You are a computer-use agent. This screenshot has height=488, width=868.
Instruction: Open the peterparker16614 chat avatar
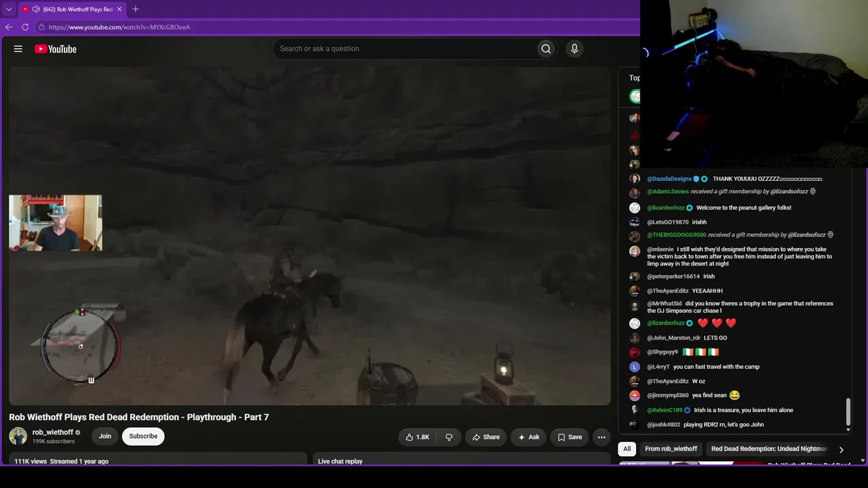pos(635,277)
